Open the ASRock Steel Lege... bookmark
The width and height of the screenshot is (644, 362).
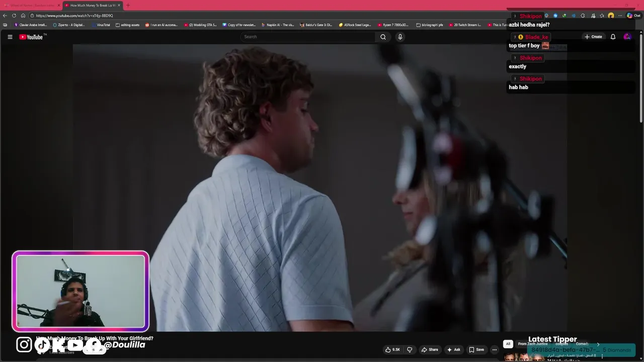(x=355, y=25)
